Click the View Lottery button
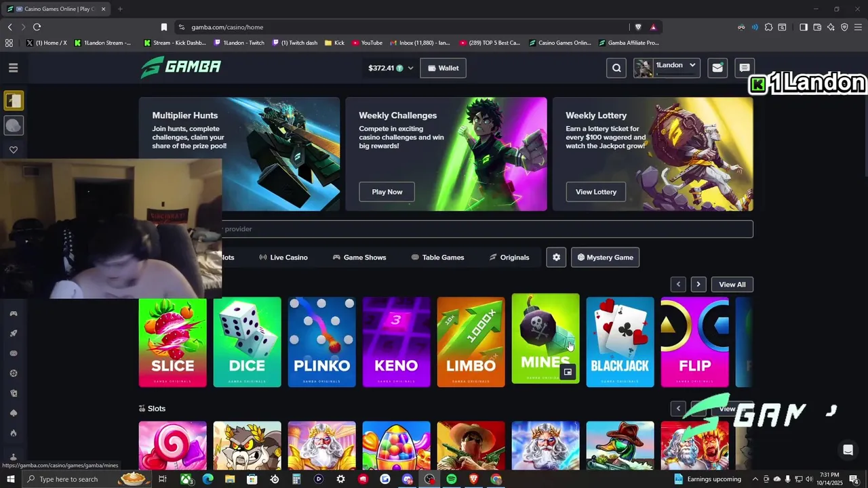Viewport: 868px width, 488px height. (596, 192)
